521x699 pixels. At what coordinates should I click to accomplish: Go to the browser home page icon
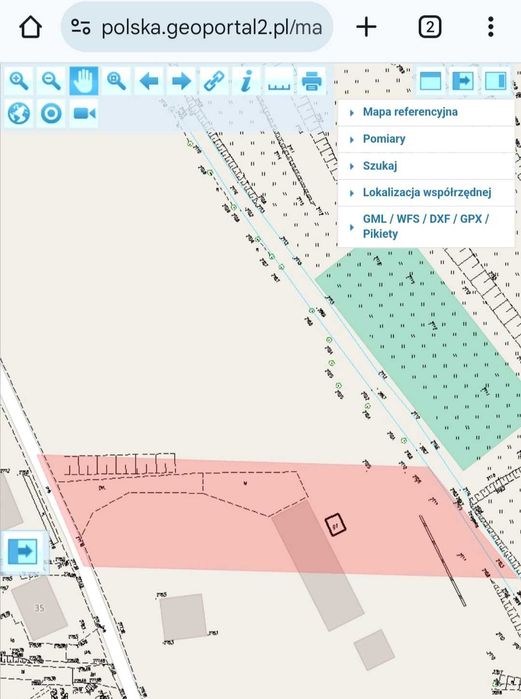(x=31, y=27)
